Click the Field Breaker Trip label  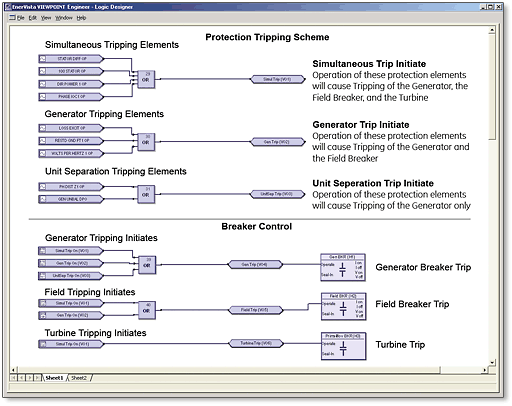tap(412, 304)
